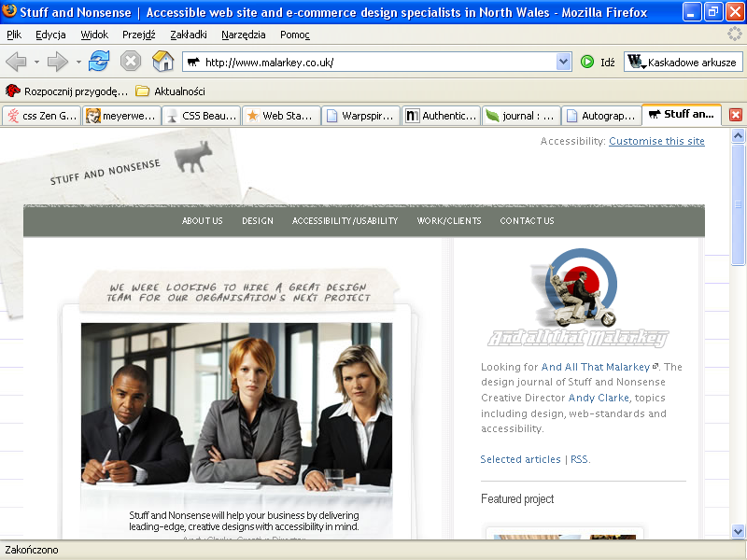Viewport: 747px width, 560px height.
Task: Click the vertical scrollbar thumb
Action: 738,204
